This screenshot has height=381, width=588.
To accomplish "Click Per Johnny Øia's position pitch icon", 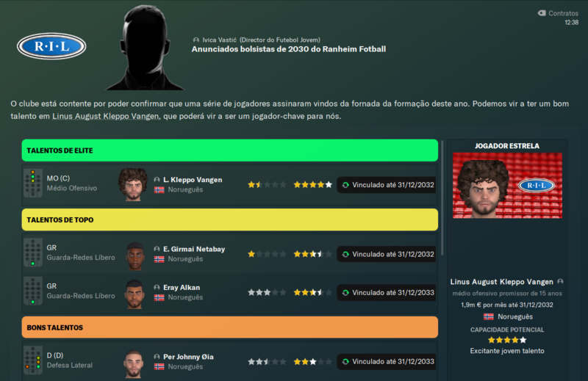I will click(x=33, y=360).
